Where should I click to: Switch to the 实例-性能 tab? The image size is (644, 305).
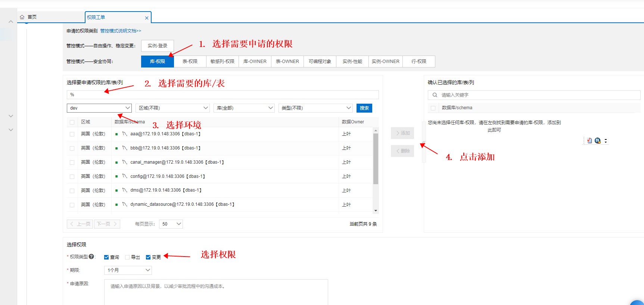(x=352, y=62)
